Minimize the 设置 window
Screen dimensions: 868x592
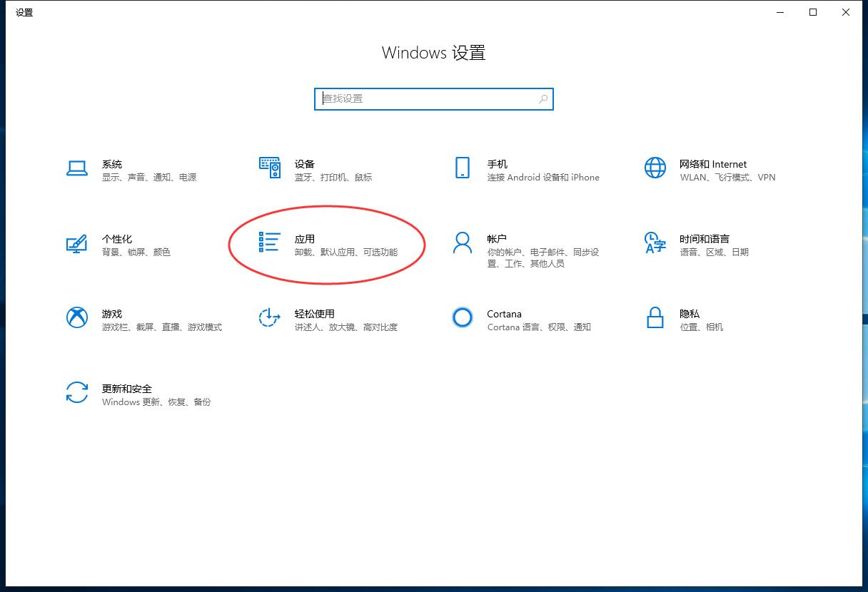(x=780, y=12)
